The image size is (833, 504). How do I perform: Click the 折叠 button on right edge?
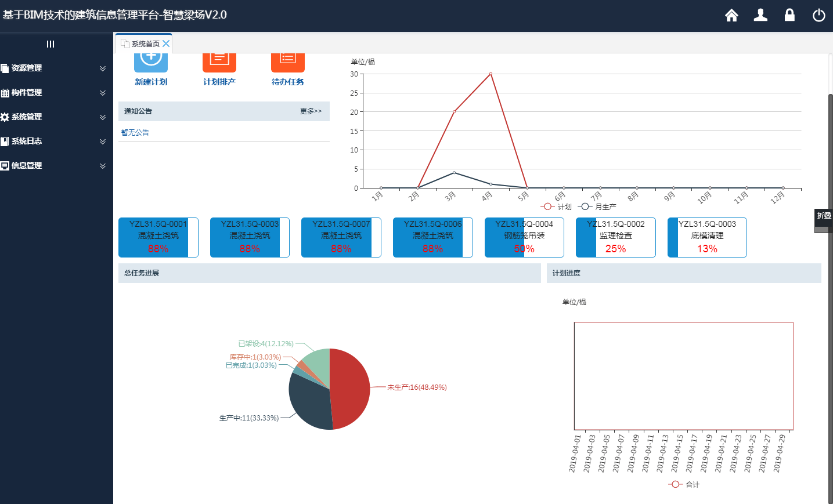824,216
